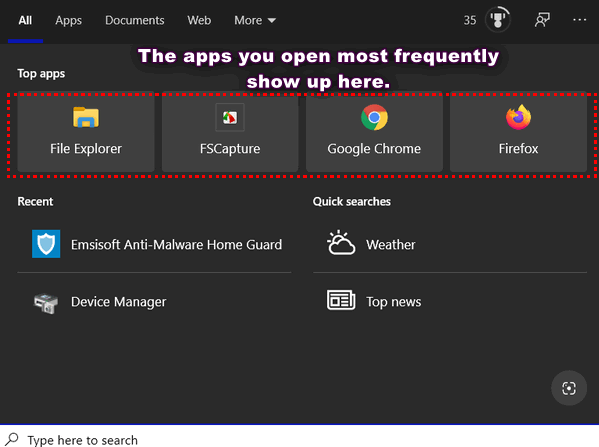Open the Weather quick search

[450, 244]
